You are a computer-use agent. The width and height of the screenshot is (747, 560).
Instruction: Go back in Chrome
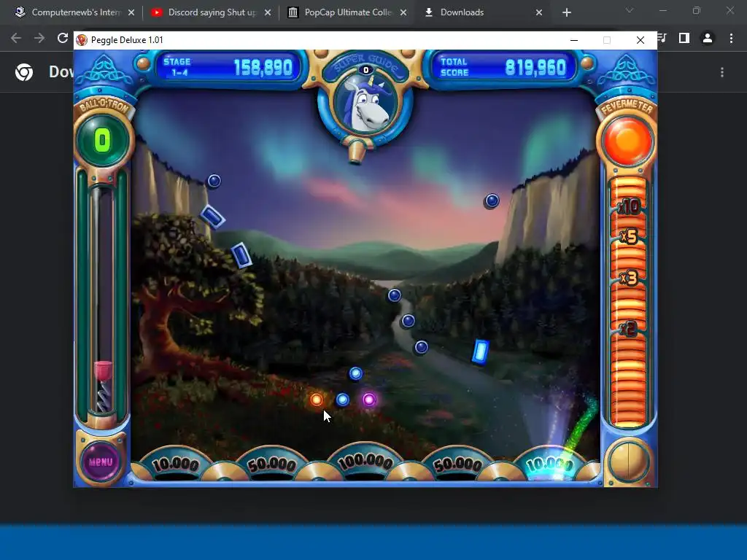pos(16,38)
